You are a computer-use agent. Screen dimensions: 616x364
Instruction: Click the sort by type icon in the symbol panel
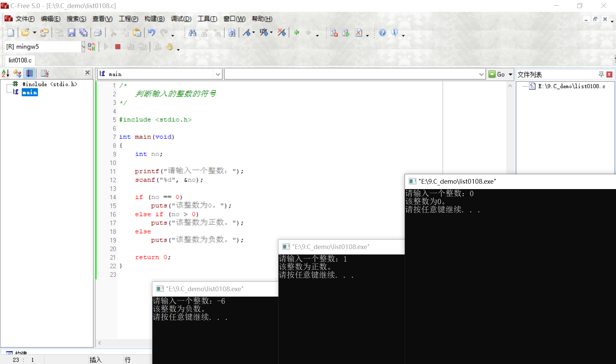tap(17, 73)
